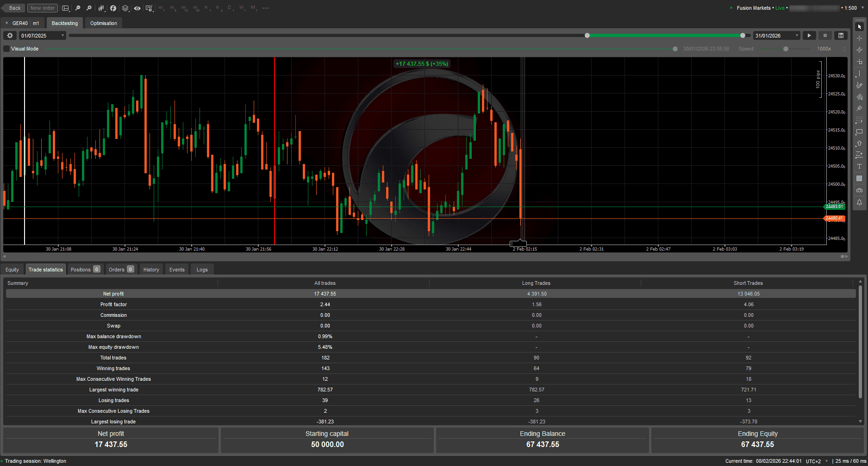This screenshot has height=466, width=868.
Task: Pick the crosshair tool from the right sidebar
Action: 859,38
